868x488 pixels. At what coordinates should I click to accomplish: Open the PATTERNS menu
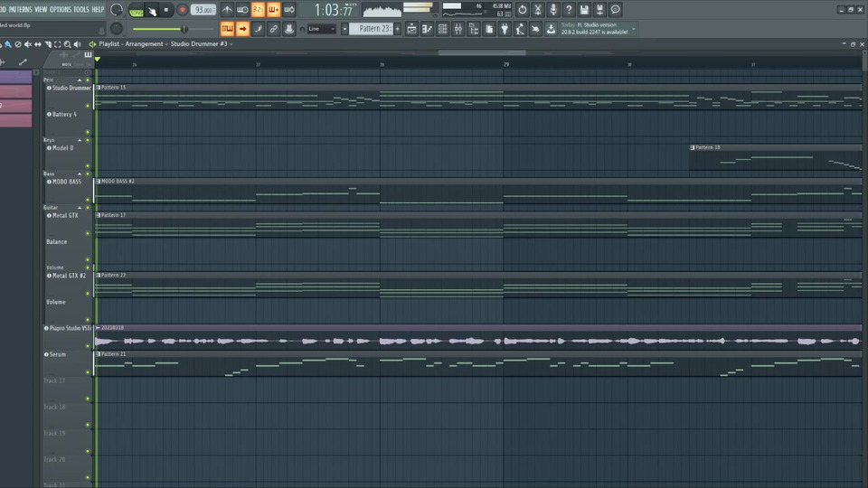click(x=21, y=9)
